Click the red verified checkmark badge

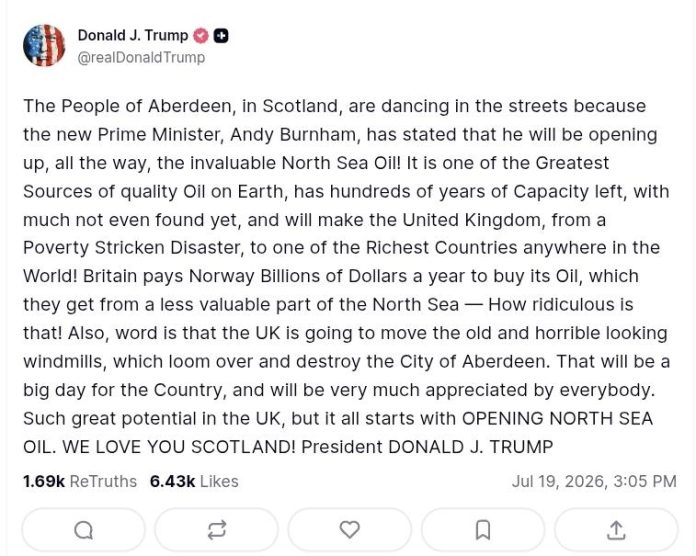201,36
